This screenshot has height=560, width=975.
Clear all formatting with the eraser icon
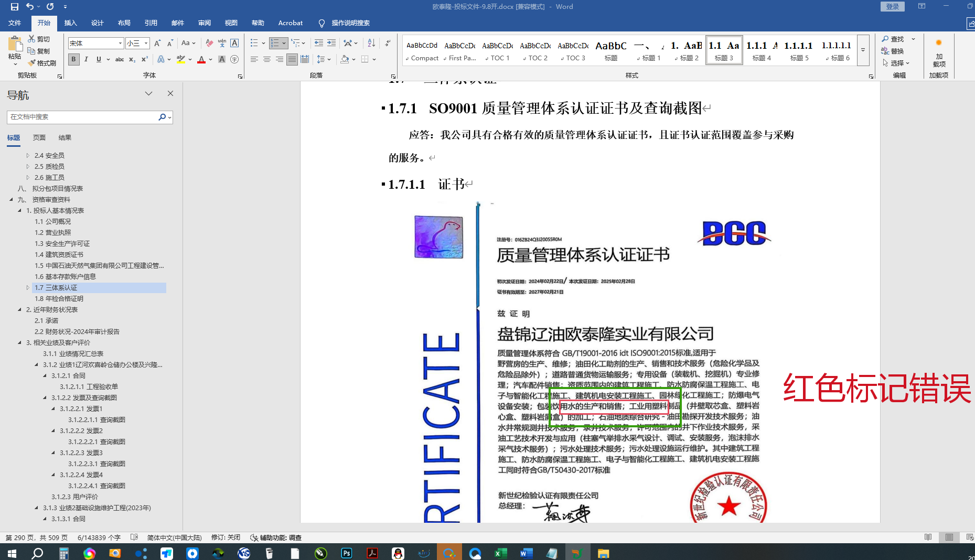[x=209, y=43]
